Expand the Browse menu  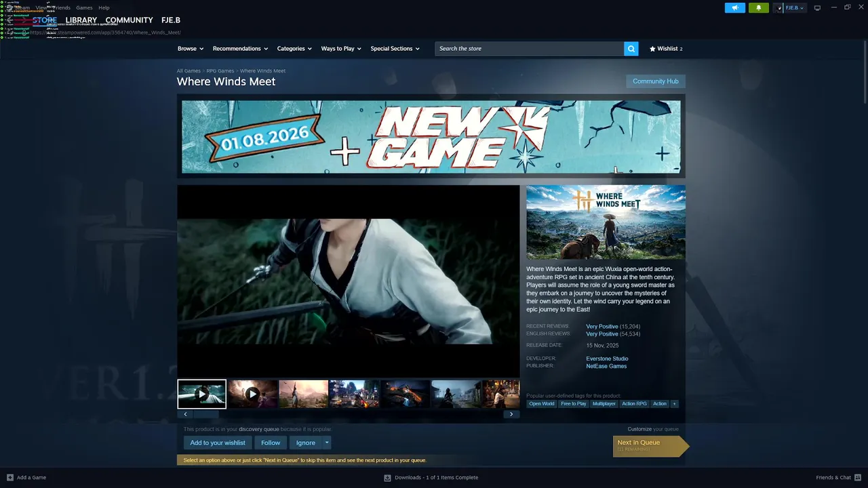(x=191, y=49)
